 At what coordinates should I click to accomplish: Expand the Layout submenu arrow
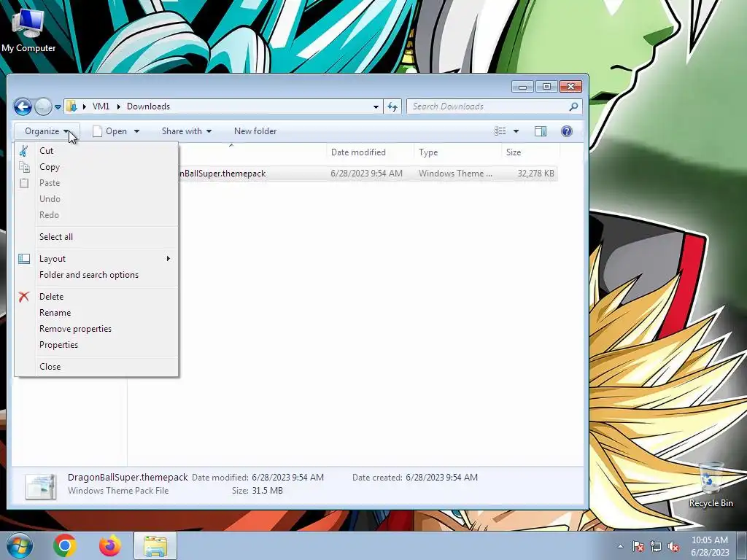(169, 259)
